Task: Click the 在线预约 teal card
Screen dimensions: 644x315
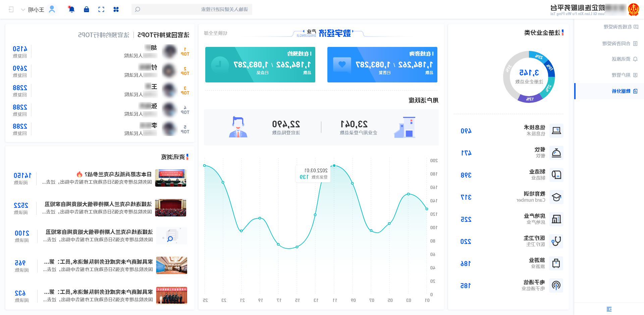Action: pyautogui.click(x=260, y=65)
